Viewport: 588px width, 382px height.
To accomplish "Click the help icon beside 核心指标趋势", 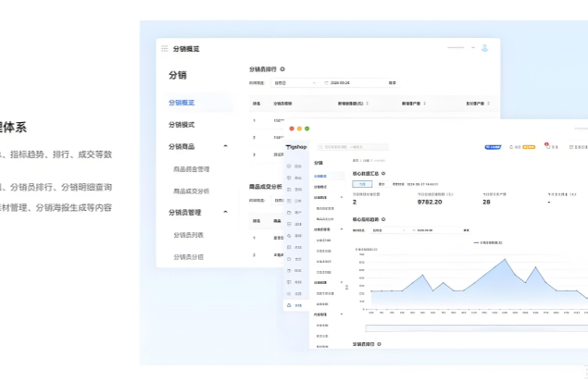I will coord(382,220).
